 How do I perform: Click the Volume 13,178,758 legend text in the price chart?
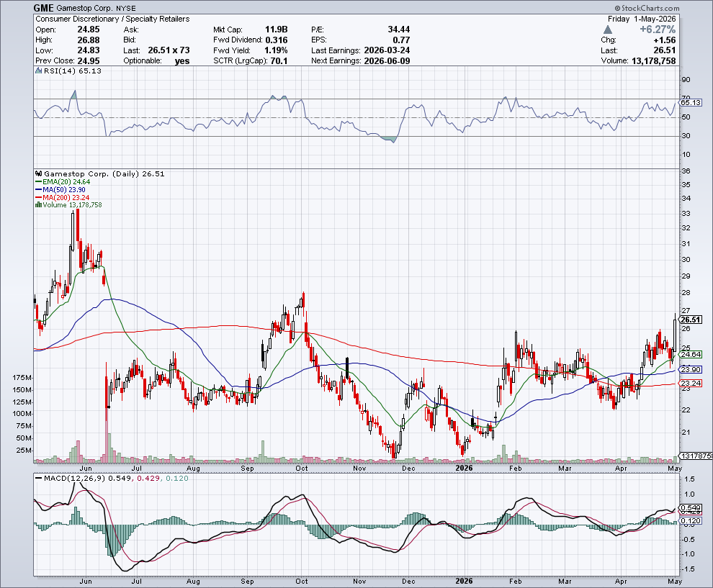point(72,205)
